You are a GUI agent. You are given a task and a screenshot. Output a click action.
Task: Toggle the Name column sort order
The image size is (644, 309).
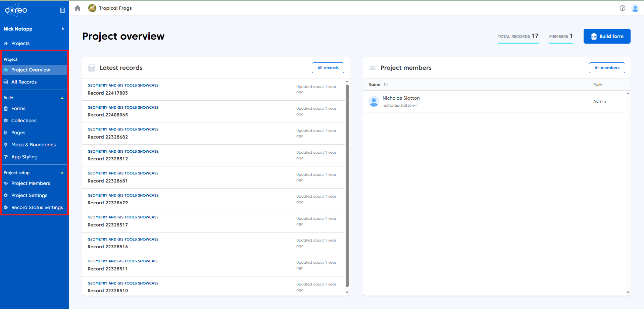click(x=386, y=85)
